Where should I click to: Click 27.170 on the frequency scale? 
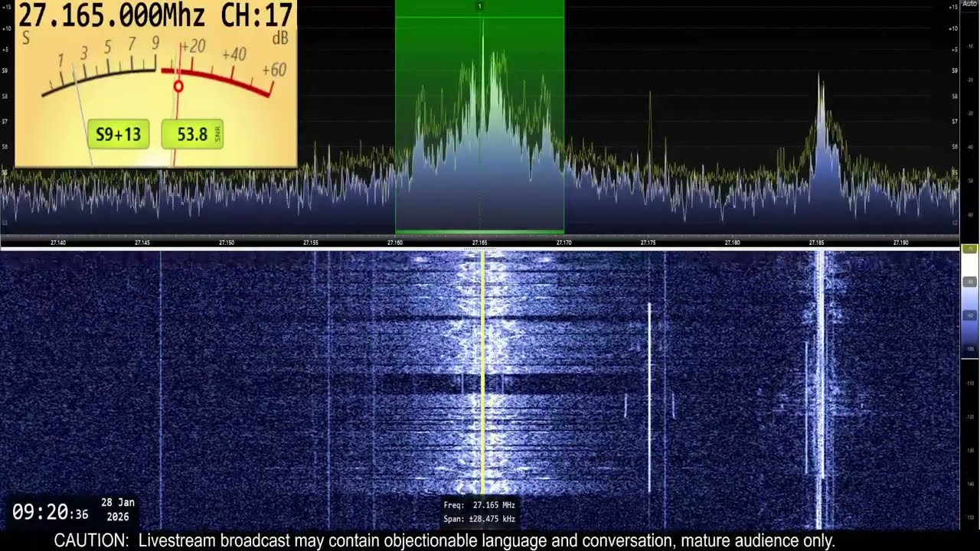563,243
